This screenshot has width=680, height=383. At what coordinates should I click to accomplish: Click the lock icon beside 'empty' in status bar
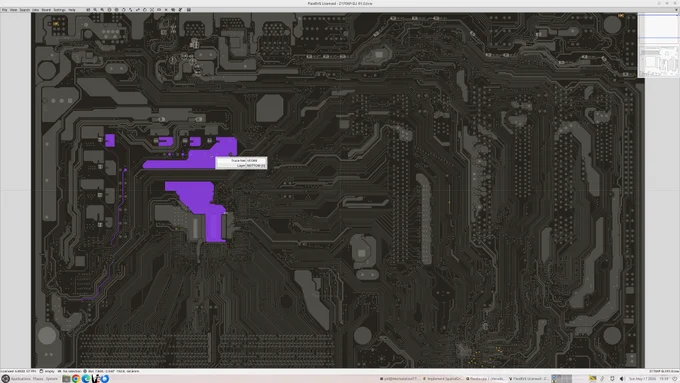(41, 371)
